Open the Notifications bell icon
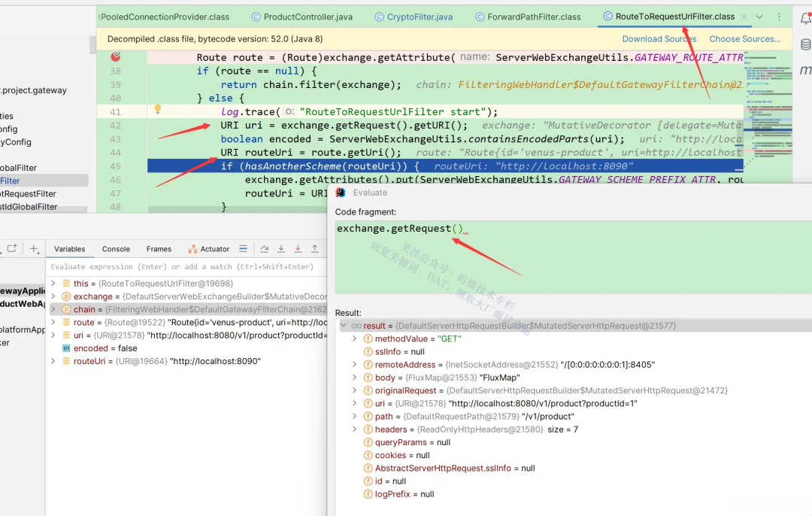This screenshot has height=516, width=812. [805, 17]
